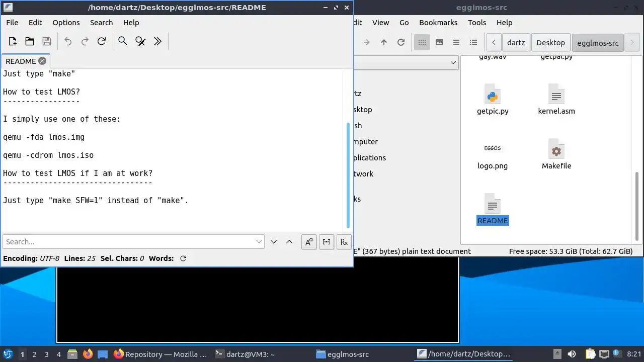Click the editor vertical scrollbar
Image resolution: width=644 pixels, height=362 pixels.
coord(348,175)
